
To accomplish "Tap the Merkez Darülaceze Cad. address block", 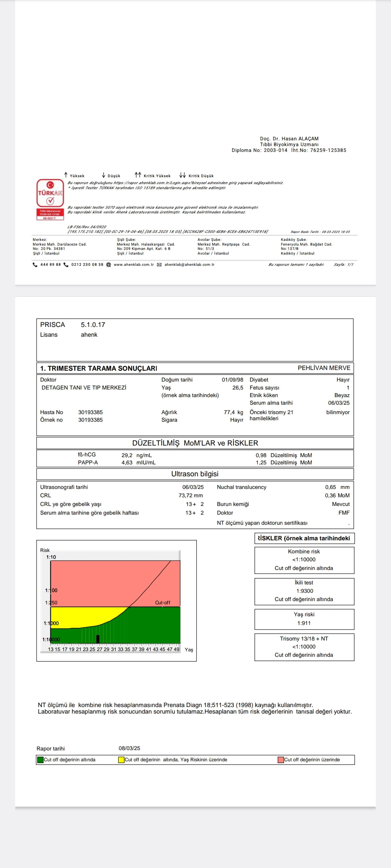I will pos(60,246).
